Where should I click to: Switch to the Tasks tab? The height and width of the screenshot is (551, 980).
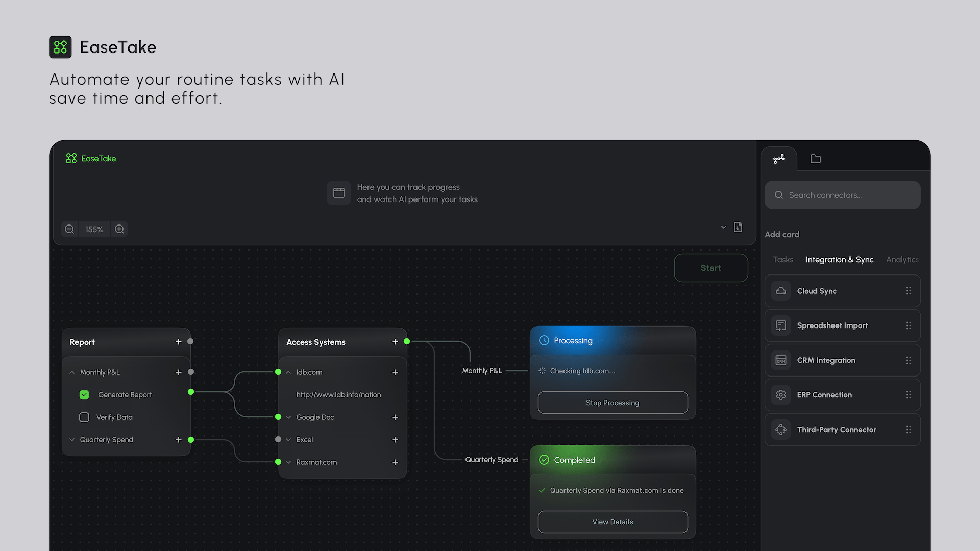[783, 260]
